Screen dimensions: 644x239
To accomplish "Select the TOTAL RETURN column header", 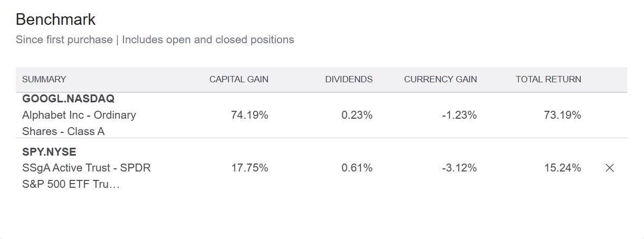I will click(x=548, y=80).
